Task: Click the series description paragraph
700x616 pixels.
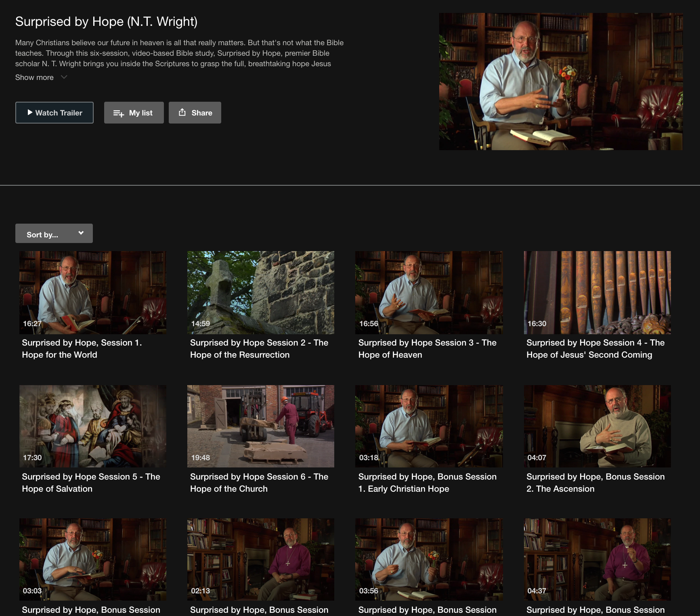Action: [180, 53]
